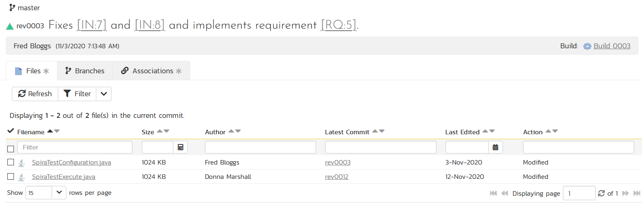Click the calculator icon in Size filter
The image size is (644, 219).
[180, 147]
